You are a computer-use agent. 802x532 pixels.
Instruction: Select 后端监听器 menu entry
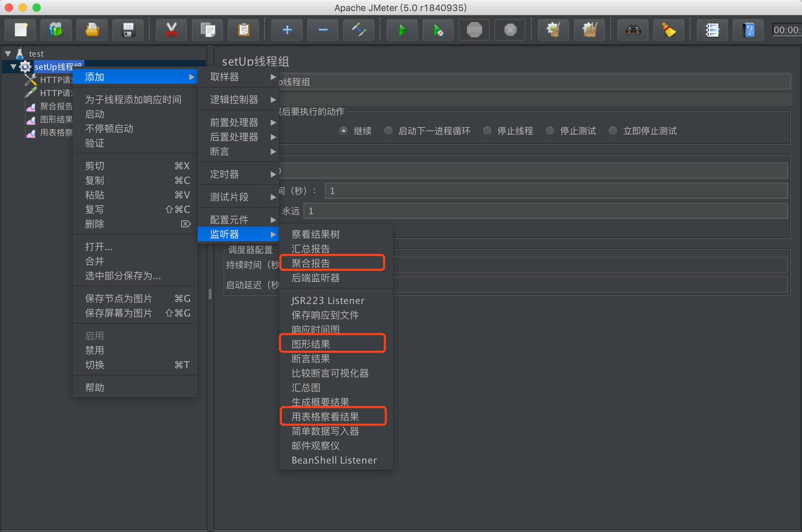click(336, 278)
